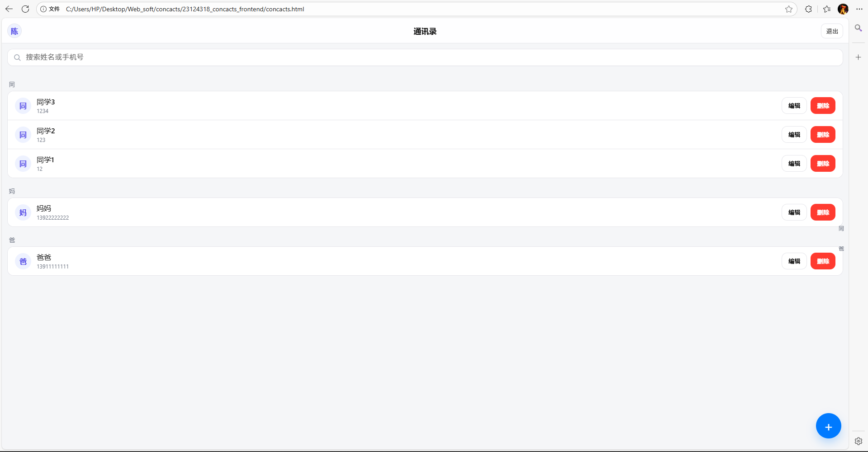
Task: Click the search icon in the right sidebar
Action: tap(858, 28)
